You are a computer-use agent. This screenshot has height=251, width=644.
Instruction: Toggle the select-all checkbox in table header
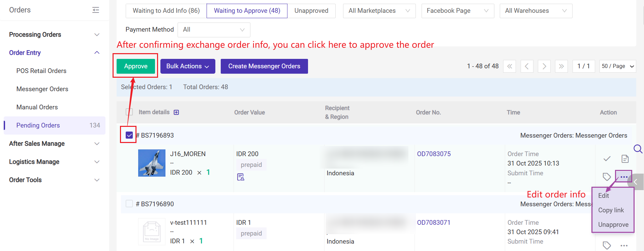(129, 112)
